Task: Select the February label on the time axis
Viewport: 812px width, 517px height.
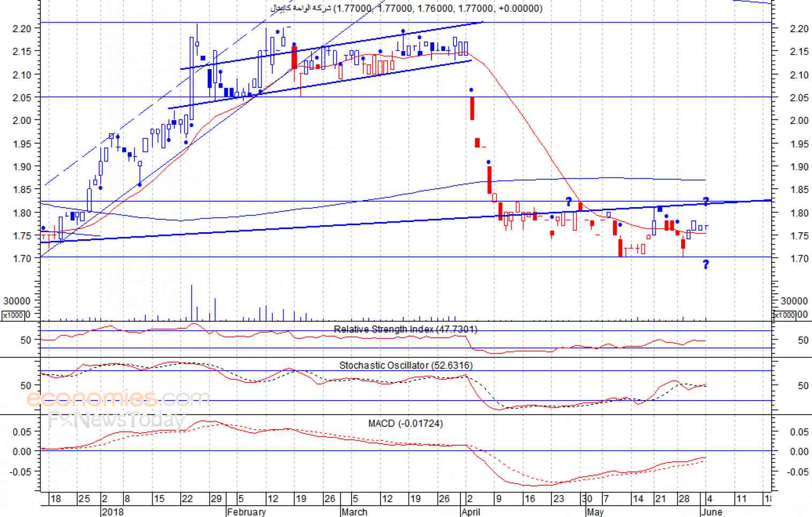Action: [246, 512]
